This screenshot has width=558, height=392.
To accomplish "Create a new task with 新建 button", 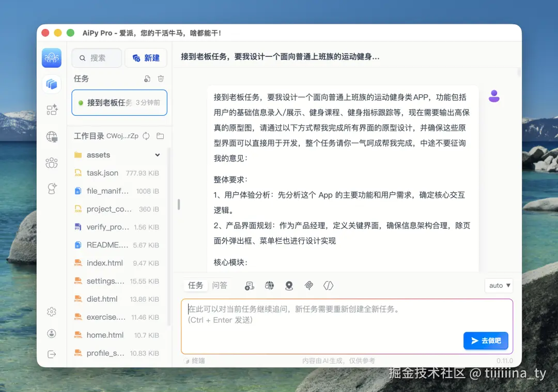I will coord(146,58).
